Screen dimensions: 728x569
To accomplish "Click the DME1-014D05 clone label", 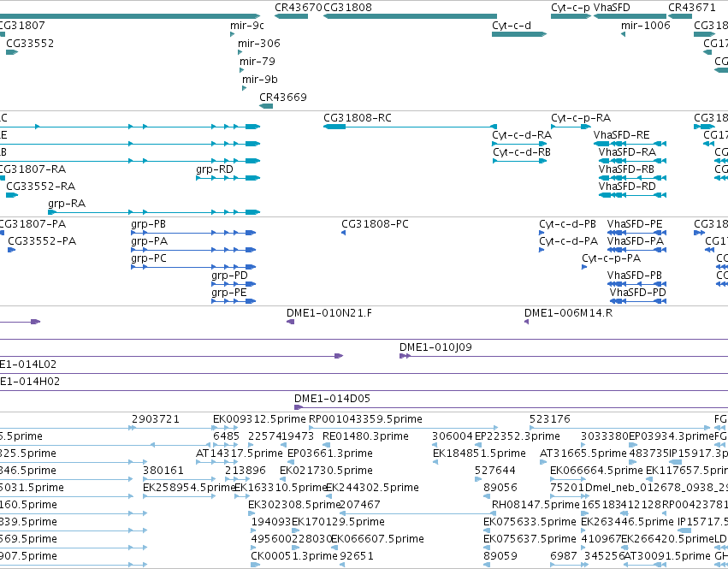I will [x=333, y=399].
